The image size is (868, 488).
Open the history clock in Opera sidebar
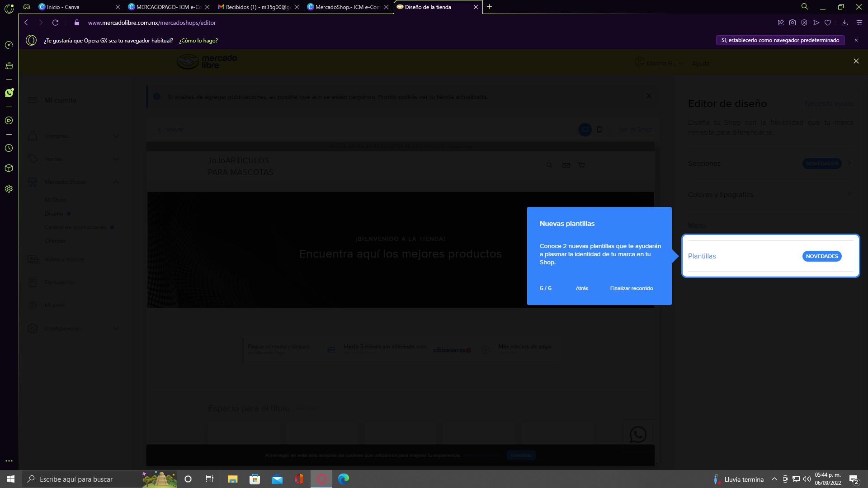pyautogui.click(x=9, y=148)
